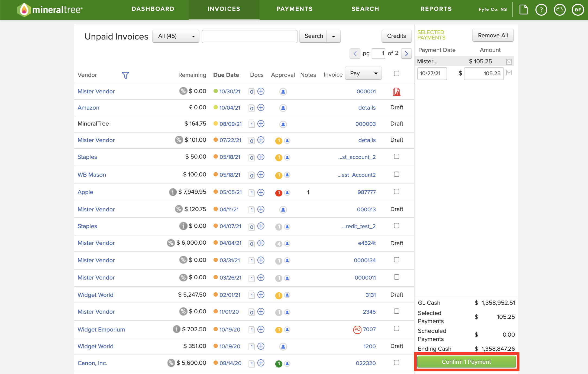The height and width of the screenshot is (374, 588).
Task: Check invoice 2345 checkbox
Action: (x=397, y=311)
